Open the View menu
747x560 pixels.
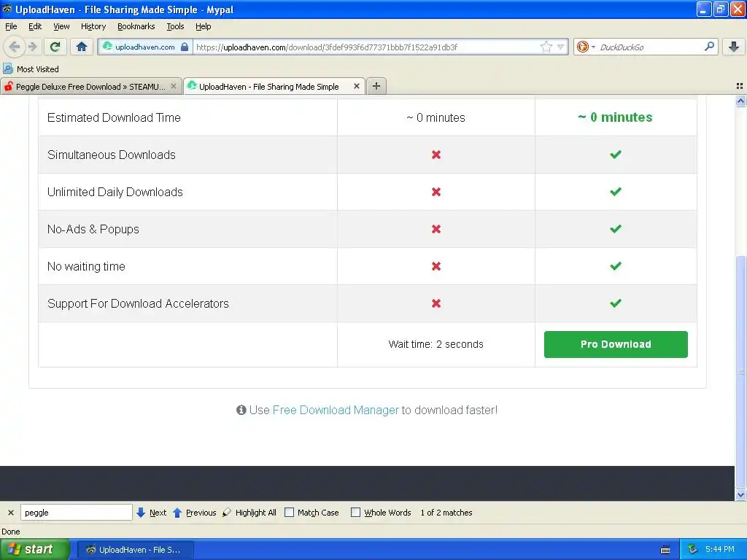[x=61, y=26]
